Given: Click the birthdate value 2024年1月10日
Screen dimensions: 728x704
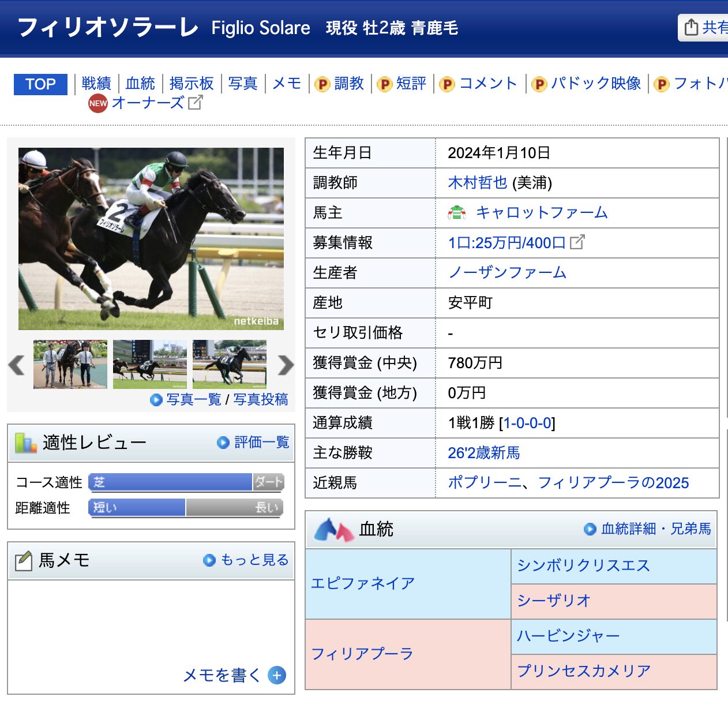Looking at the screenshot, I should click(499, 153).
